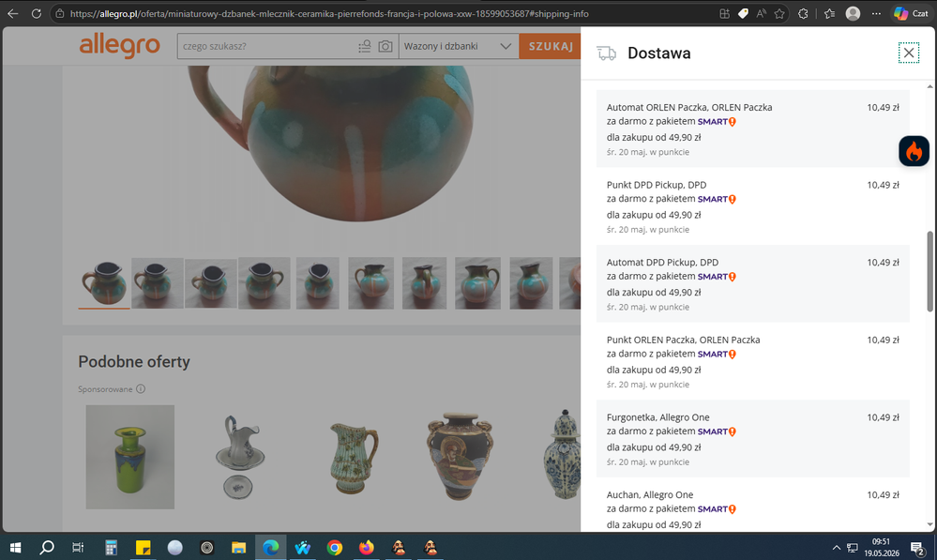Screen dimensions: 937x560
Task: Open the blue-white lidded vase offer
Action: click(563, 456)
